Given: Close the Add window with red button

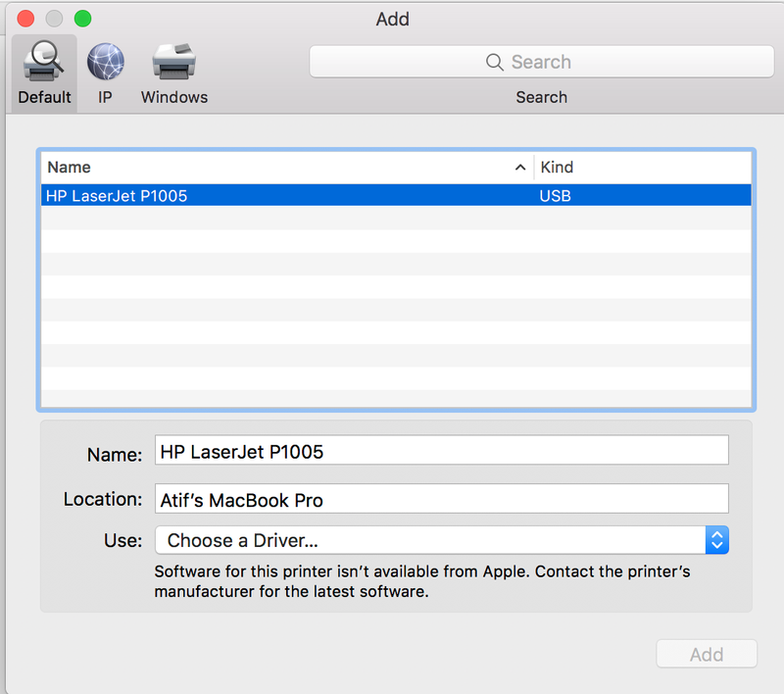Looking at the screenshot, I should pos(25,19).
